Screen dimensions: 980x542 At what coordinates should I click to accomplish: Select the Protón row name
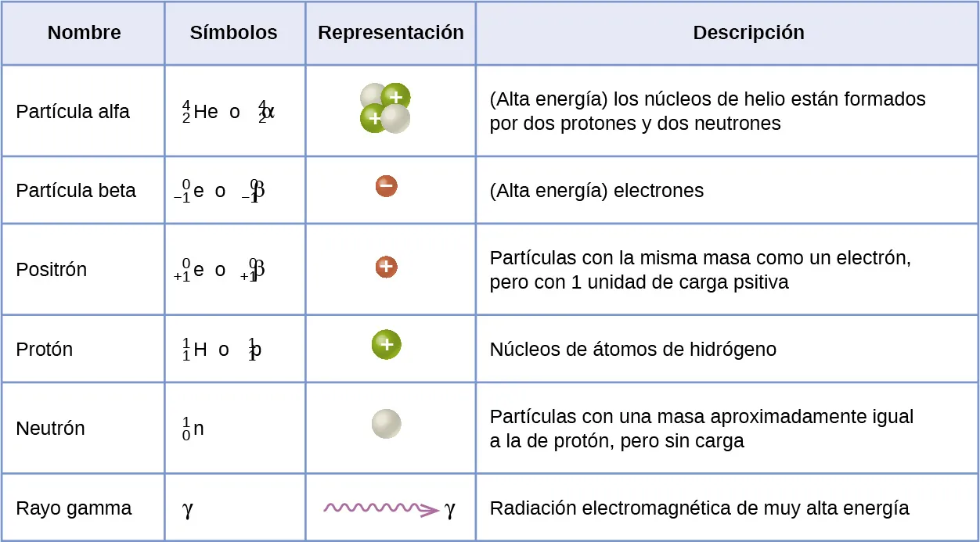click(45, 350)
